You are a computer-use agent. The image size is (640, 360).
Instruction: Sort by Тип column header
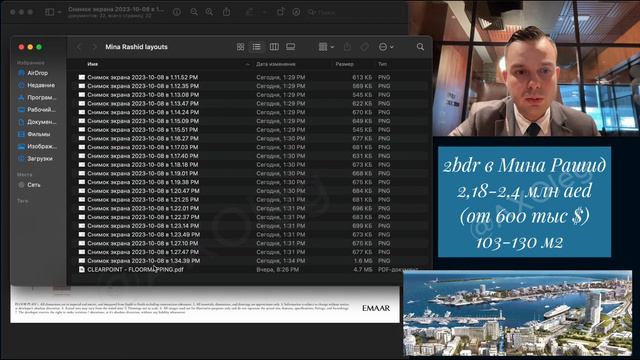point(382,64)
